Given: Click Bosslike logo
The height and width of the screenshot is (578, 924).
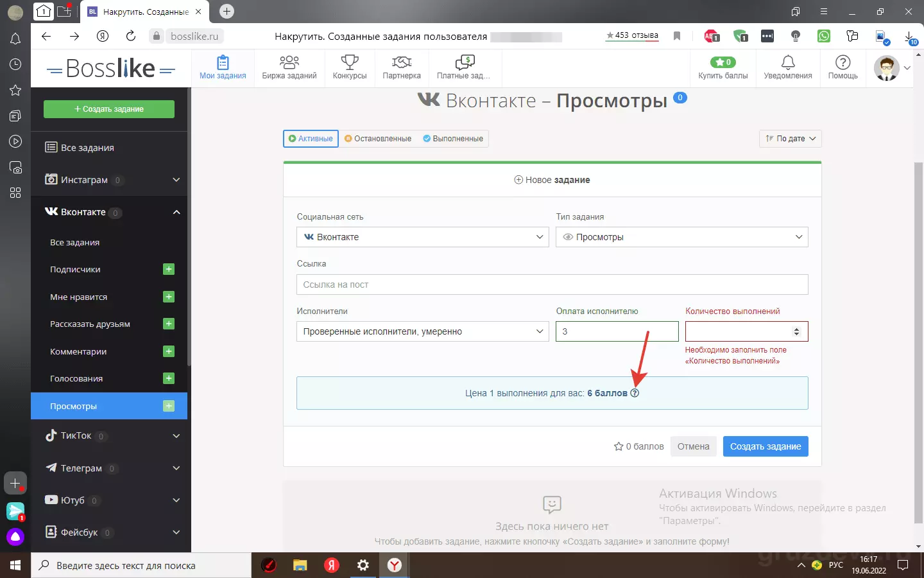Looking at the screenshot, I should [111, 68].
